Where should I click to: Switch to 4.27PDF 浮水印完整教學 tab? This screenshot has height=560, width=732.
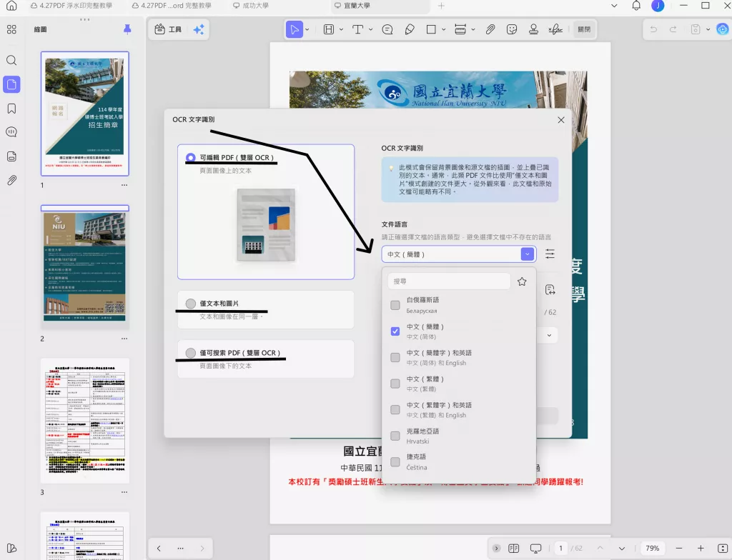coord(71,6)
